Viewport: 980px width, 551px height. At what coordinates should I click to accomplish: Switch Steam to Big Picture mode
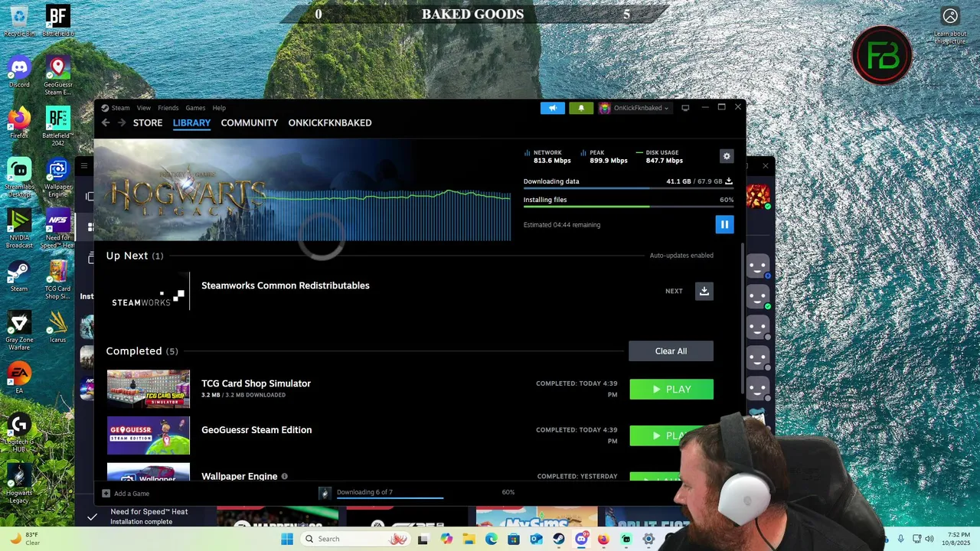point(685,108)
